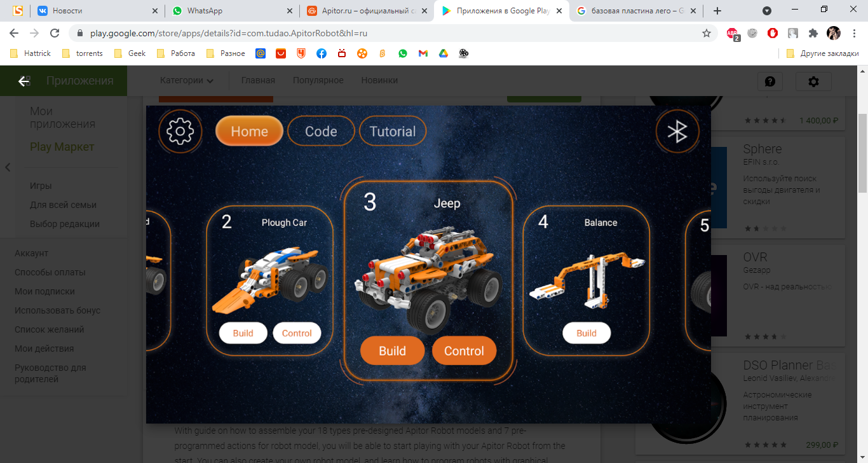Open the Chrome profile avatar
Viewport: 868px width, 463px height.
click(x=833, y=33)
